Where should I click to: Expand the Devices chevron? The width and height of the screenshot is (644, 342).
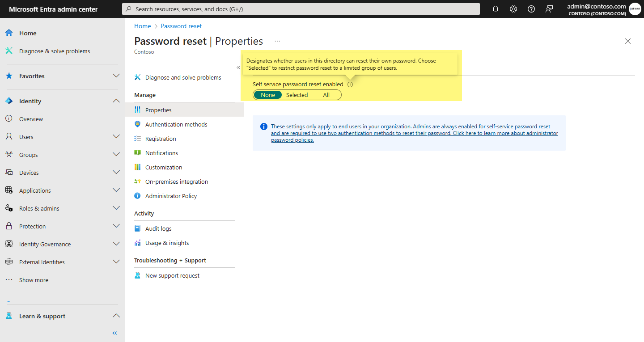[116, 173]
